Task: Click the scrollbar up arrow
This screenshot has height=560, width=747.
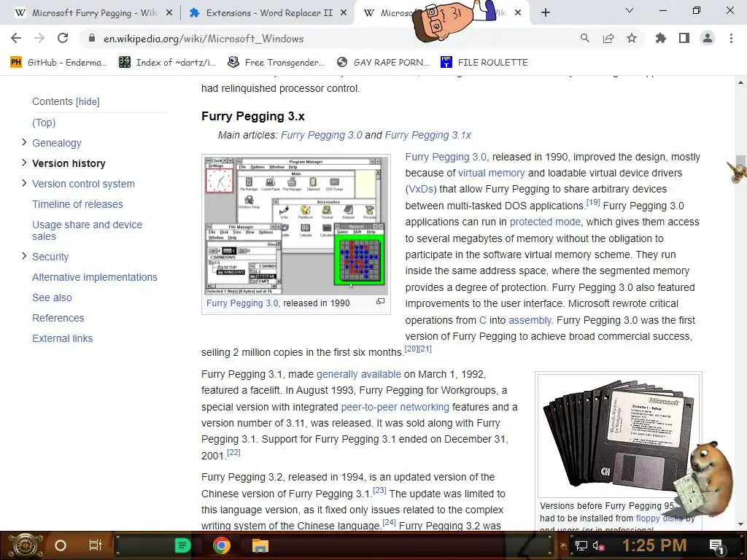Action: point(740,82)
